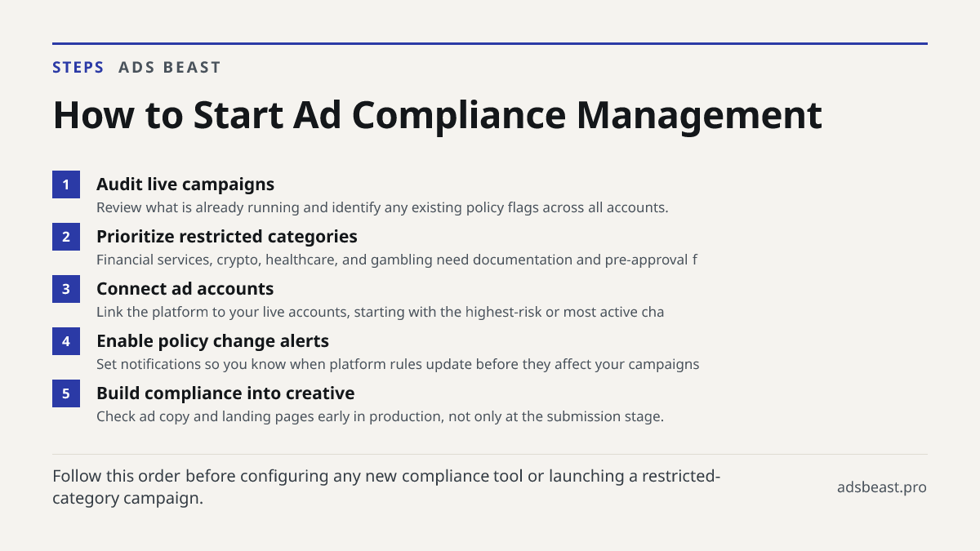
Task: Select the main title 'How to Start Ad Compliance Management'
Action: click(x=437, y=115)
